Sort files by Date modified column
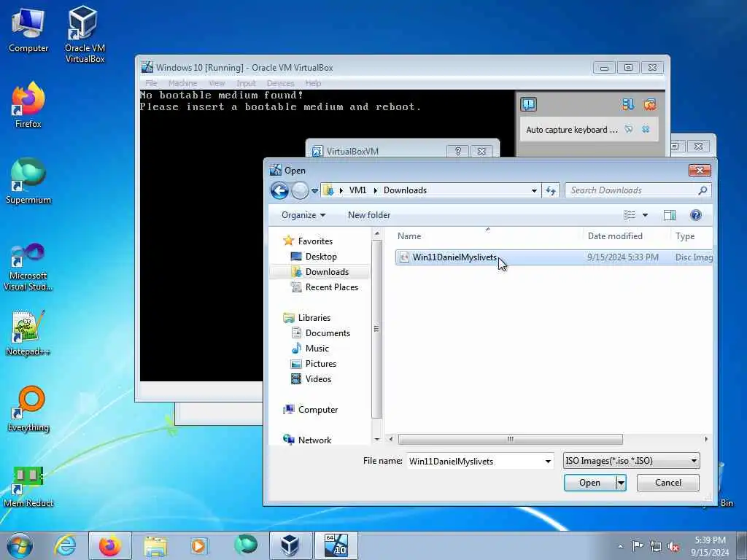 627,236
